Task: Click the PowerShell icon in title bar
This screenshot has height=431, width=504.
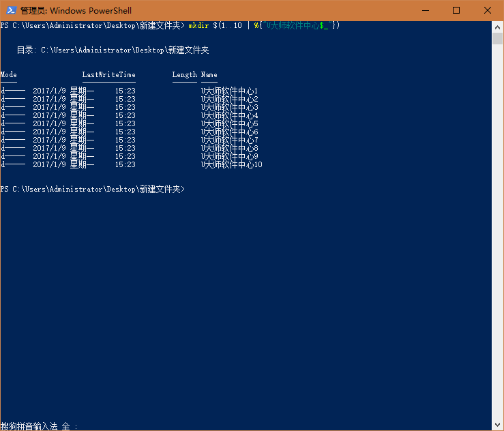Action: coord(10,10)
